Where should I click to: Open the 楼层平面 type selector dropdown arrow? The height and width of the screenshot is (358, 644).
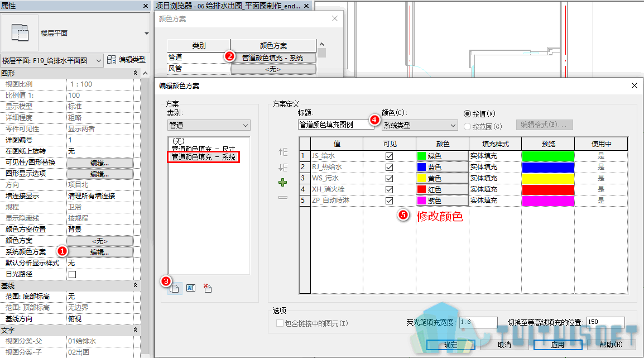tap(147, 34)
